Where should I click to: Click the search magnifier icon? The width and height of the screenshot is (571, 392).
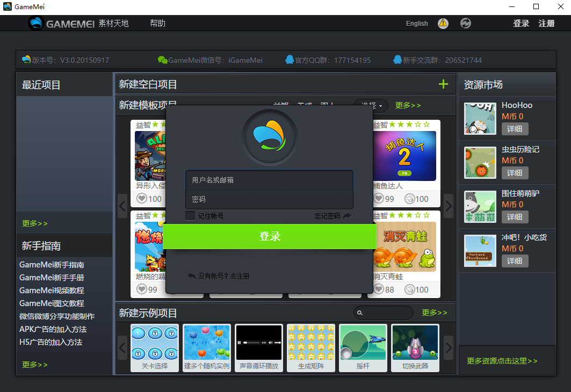click(360, 313)
